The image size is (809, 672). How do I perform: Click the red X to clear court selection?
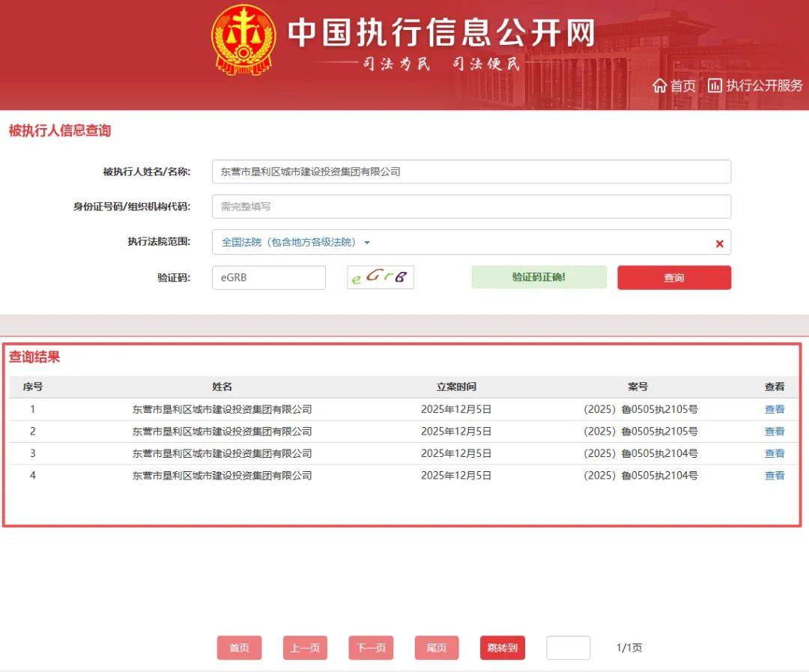(718, 243)
